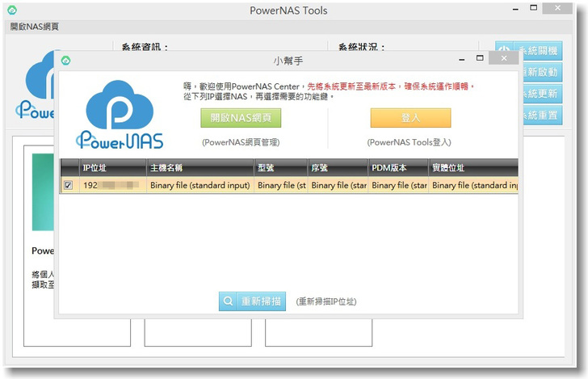Open NAS webpage with green 開啟NAS網頁 button

tap(241, 118)
